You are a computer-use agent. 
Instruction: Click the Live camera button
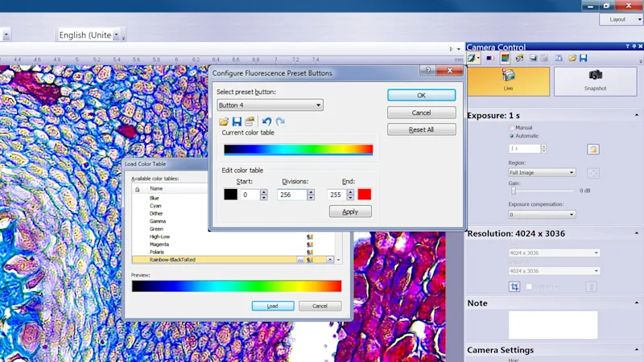[x=509, y=82]
